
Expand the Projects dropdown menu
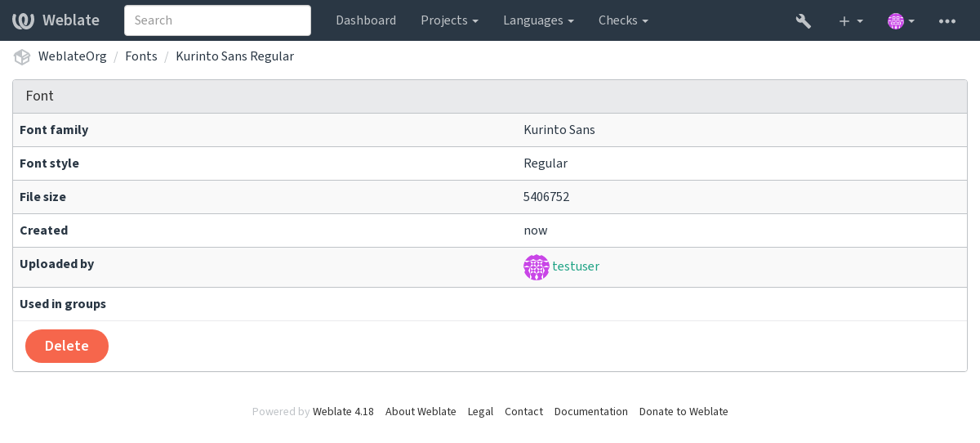(449, 20)
